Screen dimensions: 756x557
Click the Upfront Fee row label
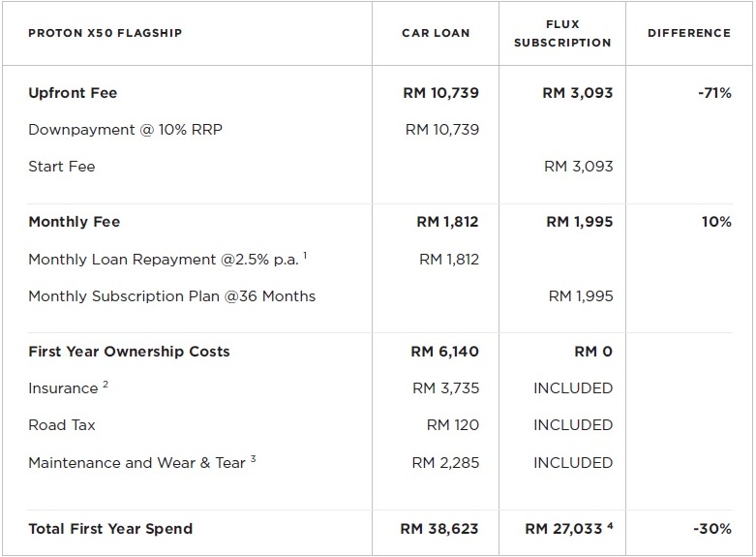[73, 93]
